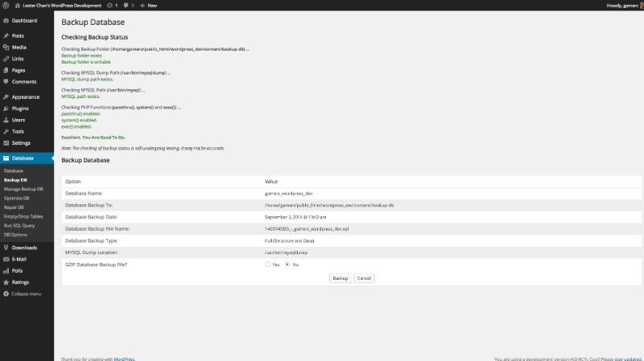Image resolution: width=644 pixels, height=361 pixels.
Task: Open Run SQL Query submenu
Action: pos(19,225)
